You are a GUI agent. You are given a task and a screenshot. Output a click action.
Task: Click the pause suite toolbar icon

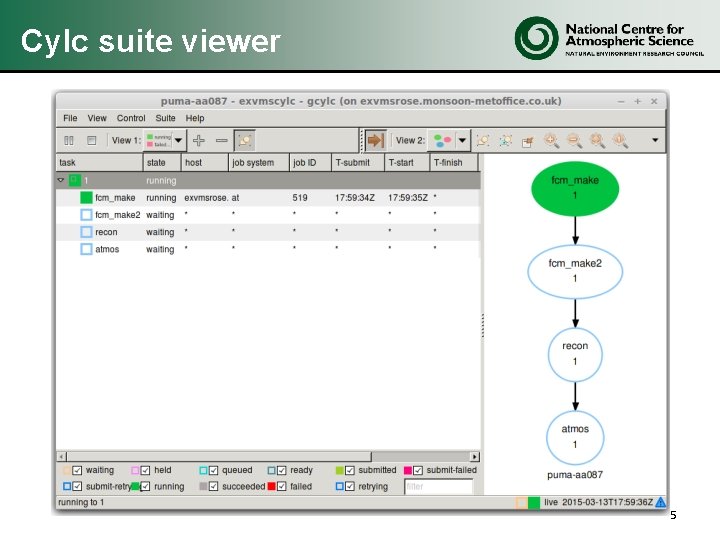click(x=69, y=140)
